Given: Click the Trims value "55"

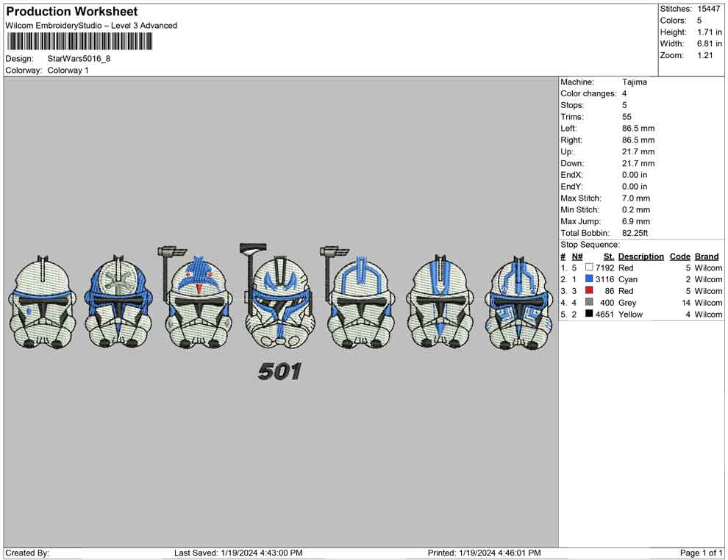Looking at the screenshot, I should click(x=627, y=116).
